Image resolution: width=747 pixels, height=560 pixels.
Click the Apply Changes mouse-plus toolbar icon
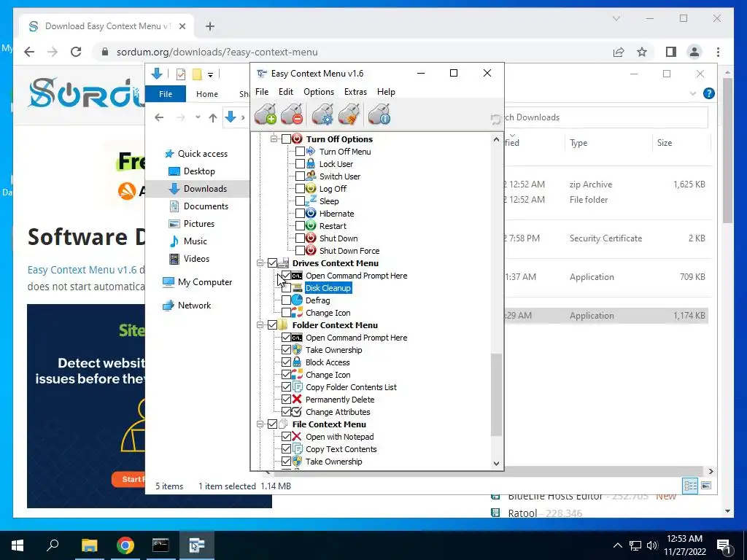coord(266,114)
